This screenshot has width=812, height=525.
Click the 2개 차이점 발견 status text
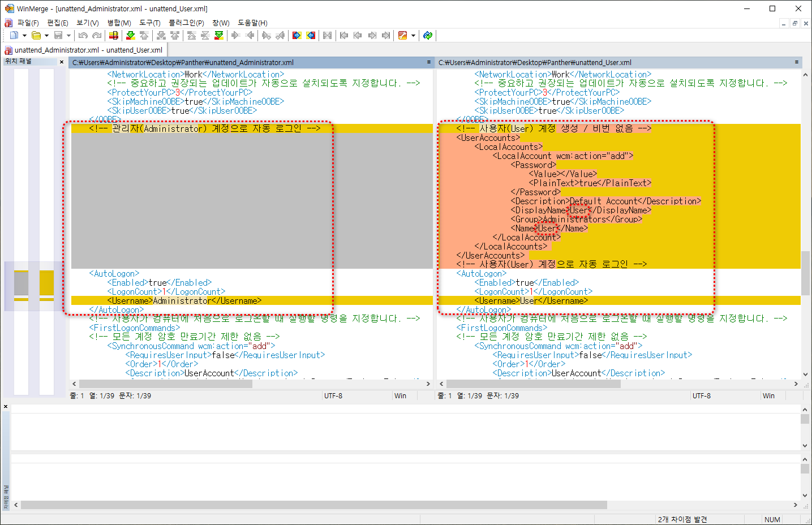(682, 519)
